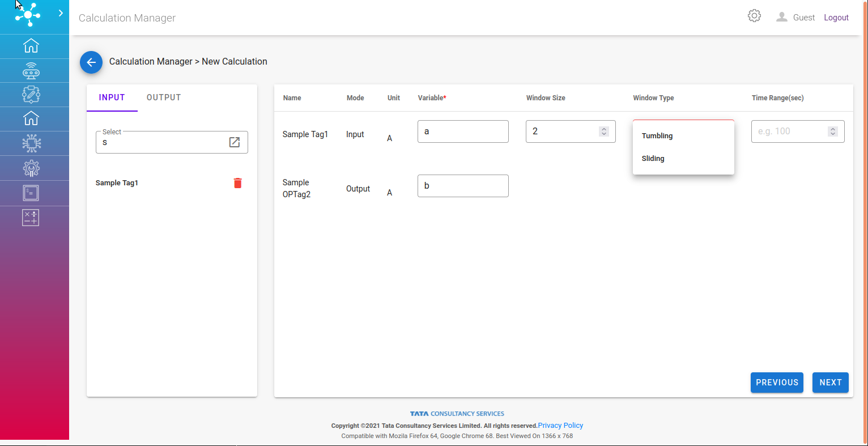Click the Variable column header

pyautogui.click(x=432, y=98)
